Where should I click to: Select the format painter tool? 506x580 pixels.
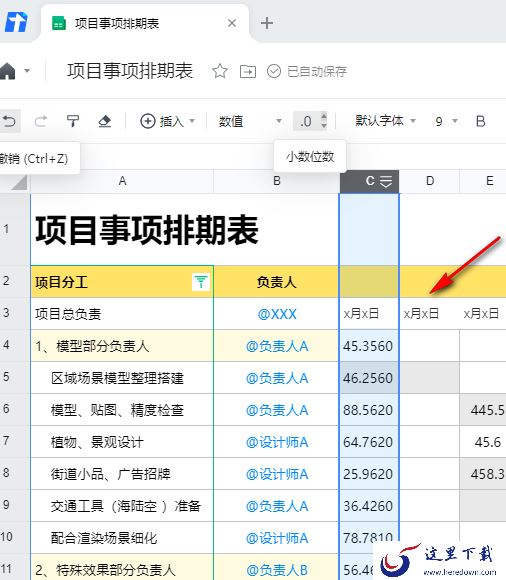click(73, 121)
